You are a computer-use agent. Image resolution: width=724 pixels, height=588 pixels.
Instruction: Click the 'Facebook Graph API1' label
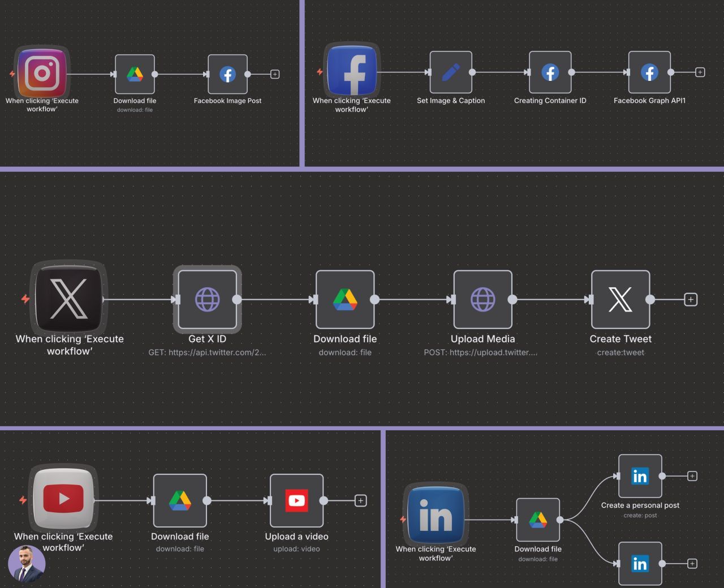point(649,101)
